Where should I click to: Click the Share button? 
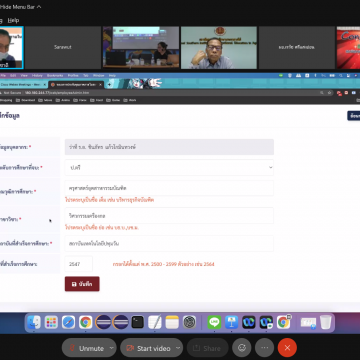coord(207,348)
